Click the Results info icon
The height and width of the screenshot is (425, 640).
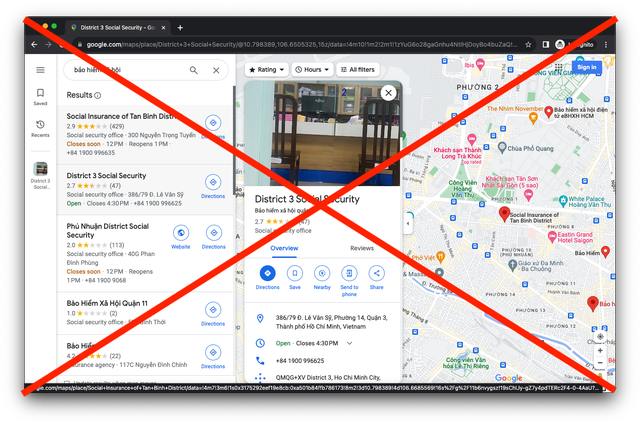[x=98, y=96]
